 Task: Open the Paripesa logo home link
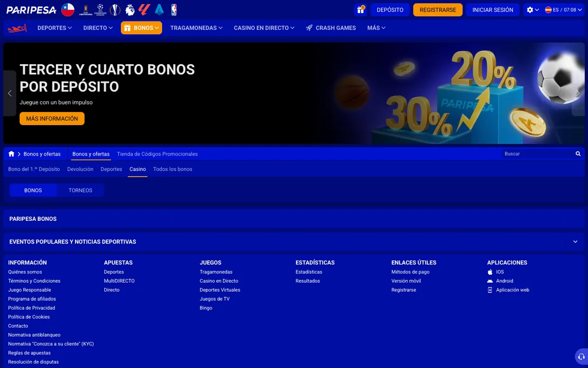pyautogui.click(x=31, y=10)
